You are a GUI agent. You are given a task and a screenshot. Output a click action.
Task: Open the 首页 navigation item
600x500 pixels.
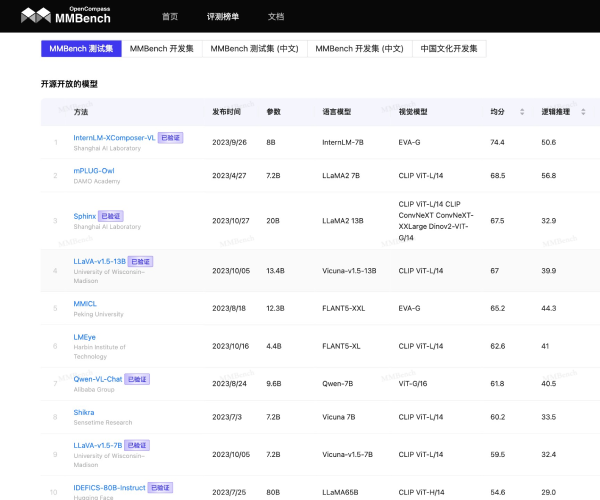170,16
